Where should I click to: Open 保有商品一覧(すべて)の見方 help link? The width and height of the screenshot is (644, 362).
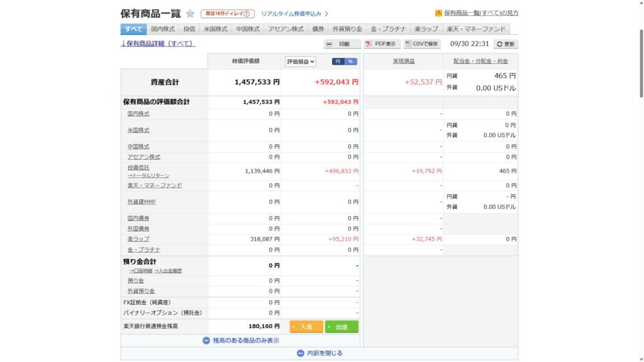coord(481,13)
